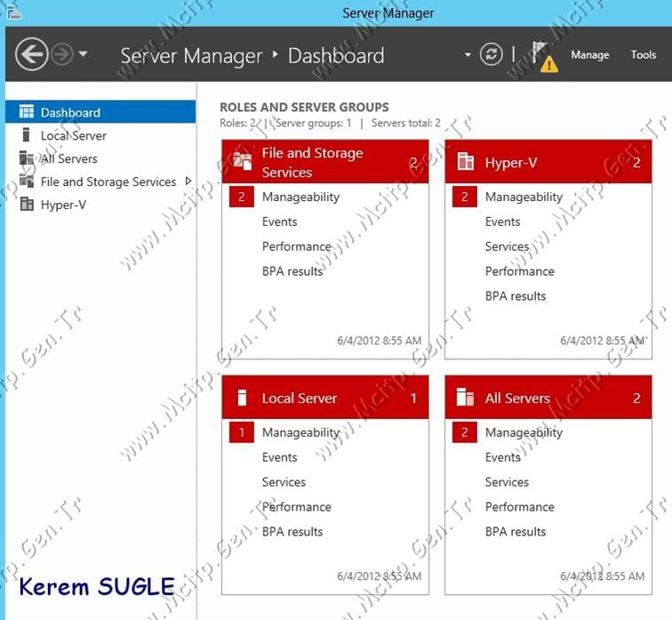The width and height of the screenshot is (672, 620).
Task: Select Hyper-V in the sidebar
Action: pos(100,205)
